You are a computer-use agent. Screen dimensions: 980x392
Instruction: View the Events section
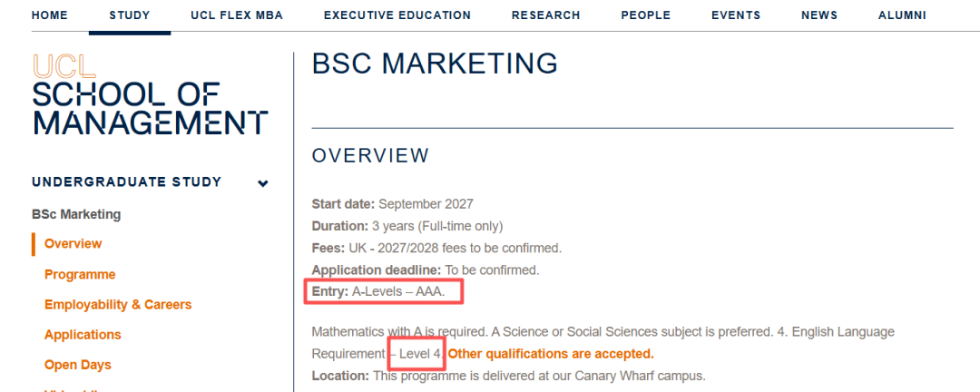tap(736, 15)
